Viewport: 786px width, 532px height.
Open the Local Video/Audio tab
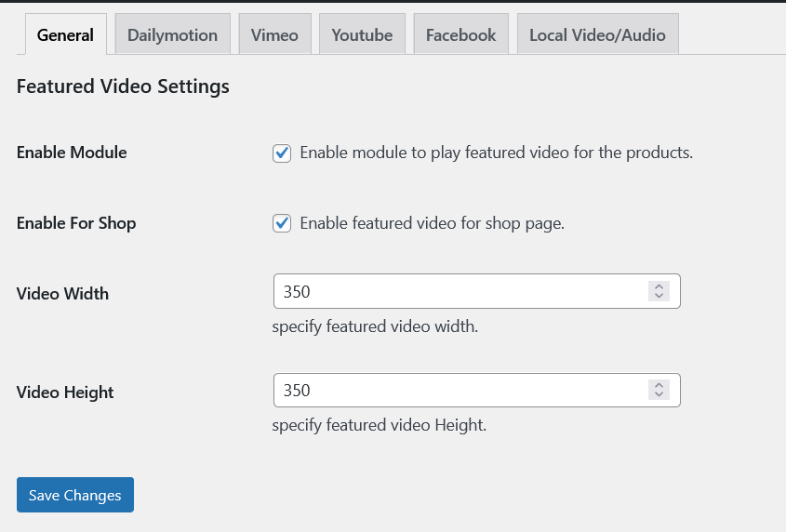[x=597, y=35]
